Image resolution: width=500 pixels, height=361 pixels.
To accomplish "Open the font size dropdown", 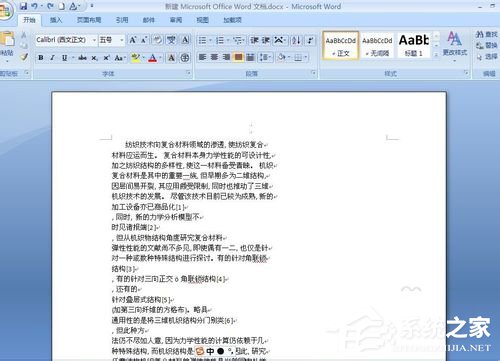I will click(122, 40).
